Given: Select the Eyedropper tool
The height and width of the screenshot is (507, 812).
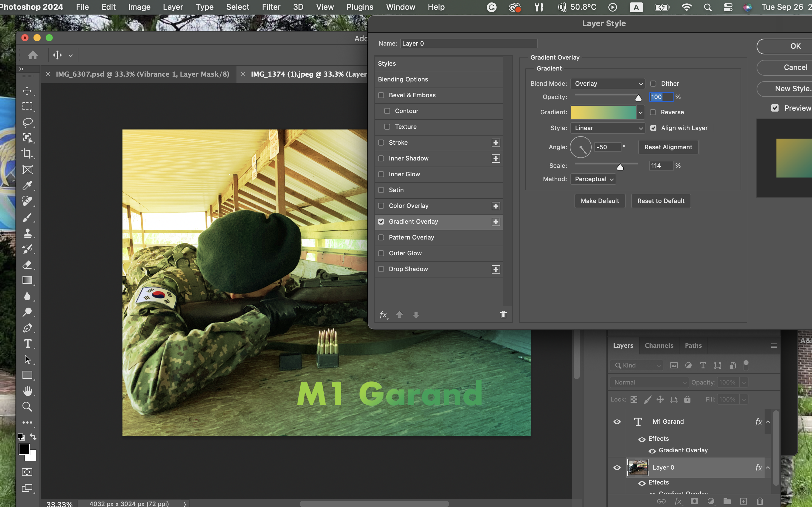Looking at the screenshot, I should click(27, 185).
